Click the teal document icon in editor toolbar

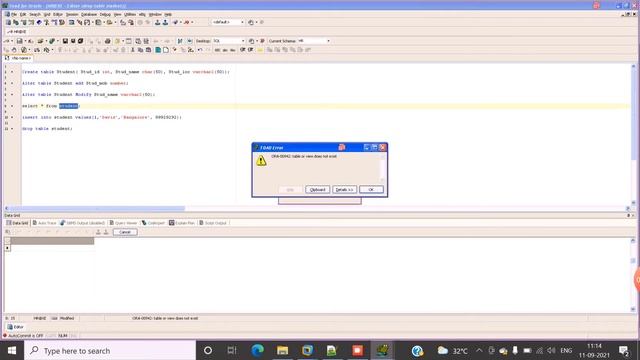pos(158,50)
